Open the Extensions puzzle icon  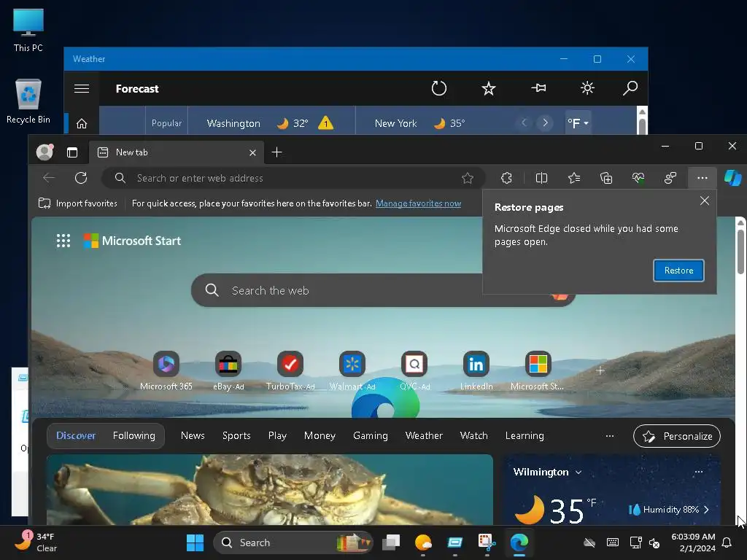[506, 178]
